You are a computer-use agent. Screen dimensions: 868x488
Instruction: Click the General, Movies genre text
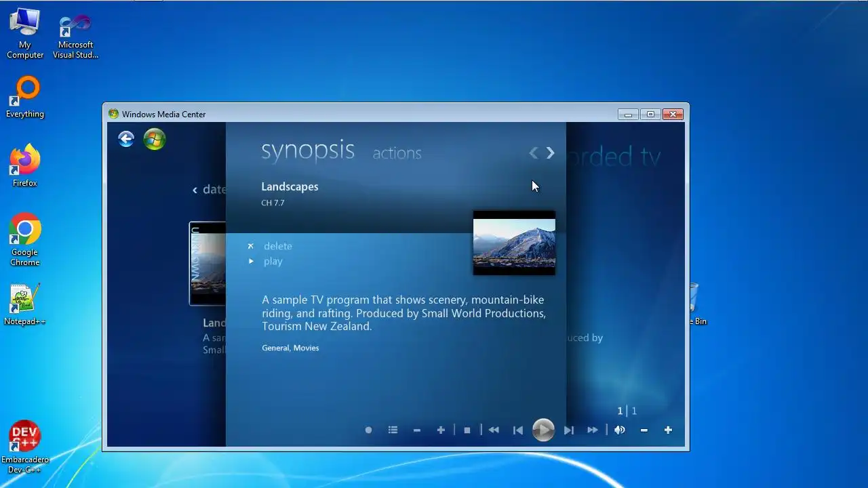click(x=290, y=348)
